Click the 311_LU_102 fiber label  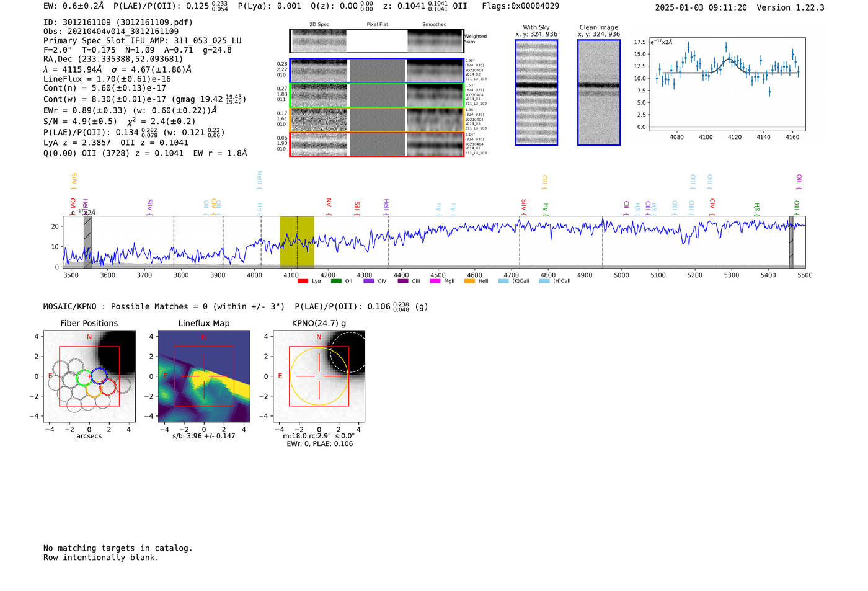pos(476,104)
